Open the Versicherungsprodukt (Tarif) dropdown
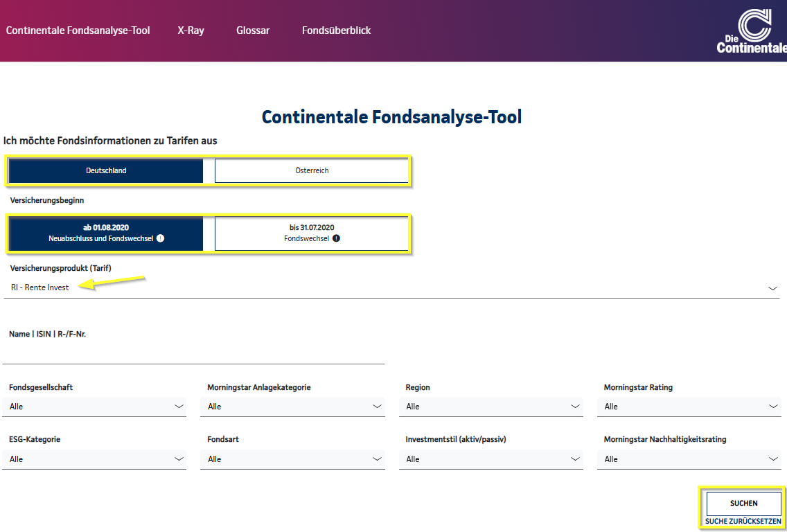 [x=391, y=288]
